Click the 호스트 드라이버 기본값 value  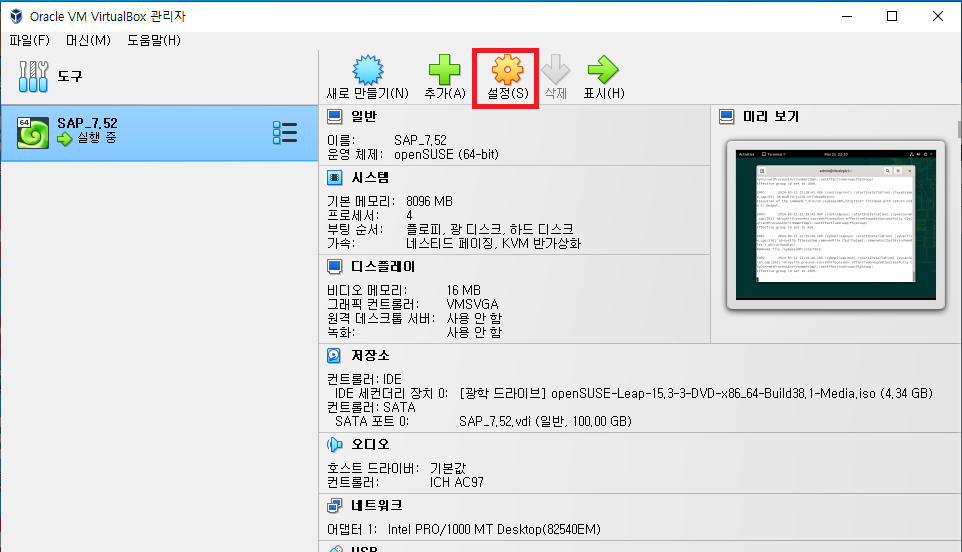tap(448, 469)
